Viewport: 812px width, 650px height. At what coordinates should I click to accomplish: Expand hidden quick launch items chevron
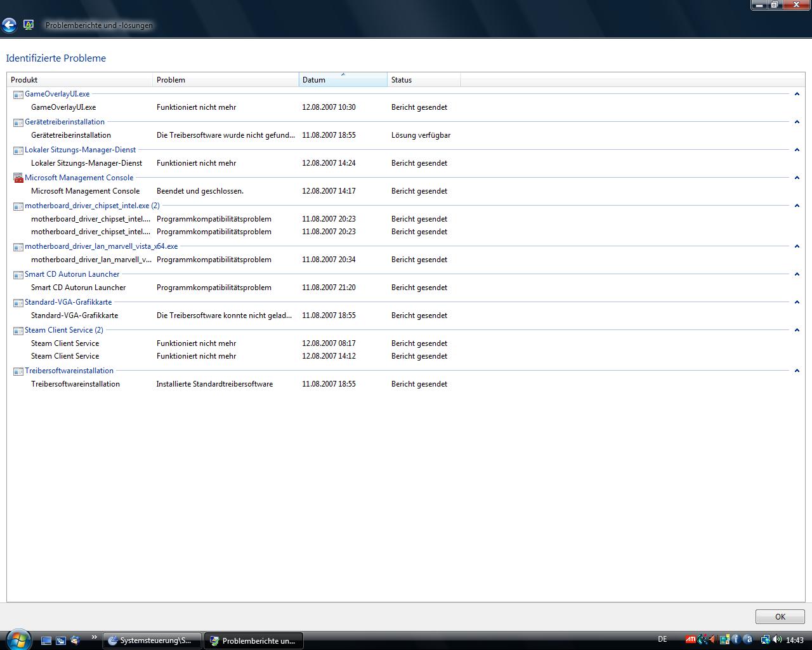point(95,637)
